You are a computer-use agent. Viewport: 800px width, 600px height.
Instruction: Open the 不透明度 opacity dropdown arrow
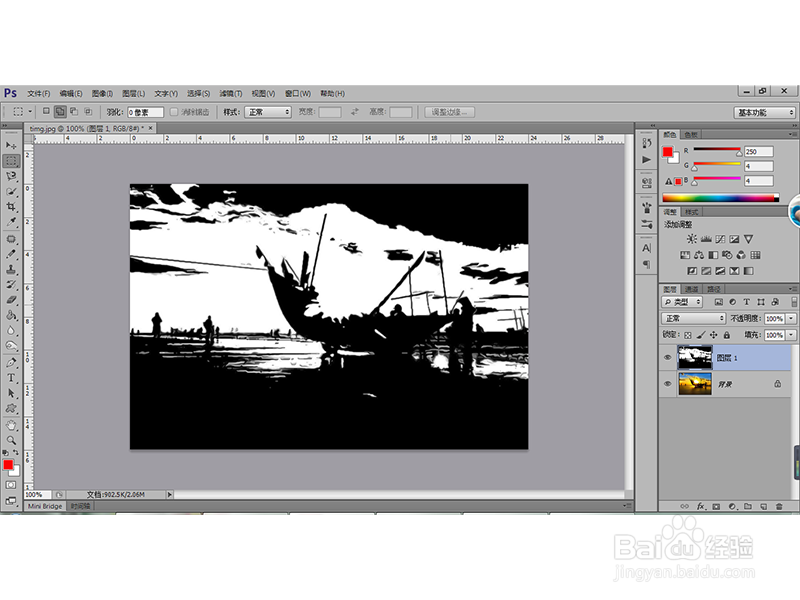(x=791, y=318)
